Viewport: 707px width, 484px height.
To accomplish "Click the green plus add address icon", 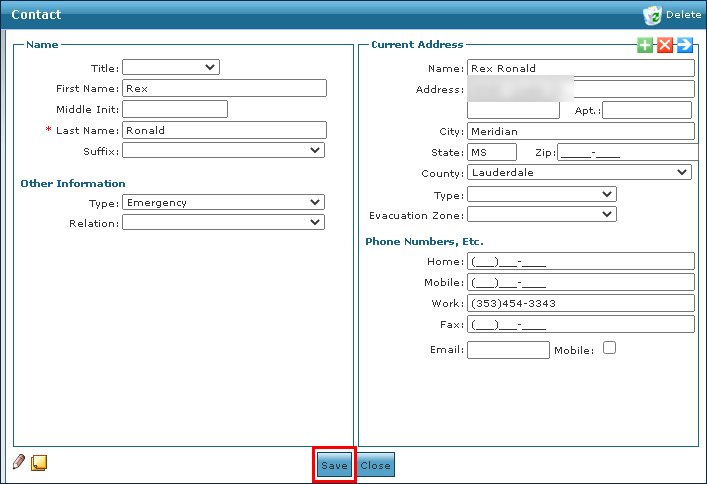I will (645, 45).
